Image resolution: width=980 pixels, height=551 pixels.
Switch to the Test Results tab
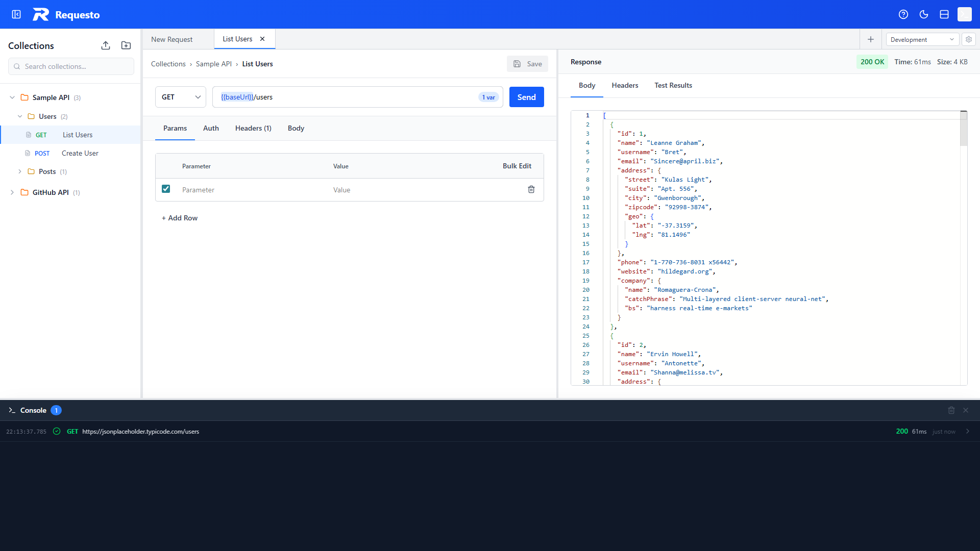(673, 85)
